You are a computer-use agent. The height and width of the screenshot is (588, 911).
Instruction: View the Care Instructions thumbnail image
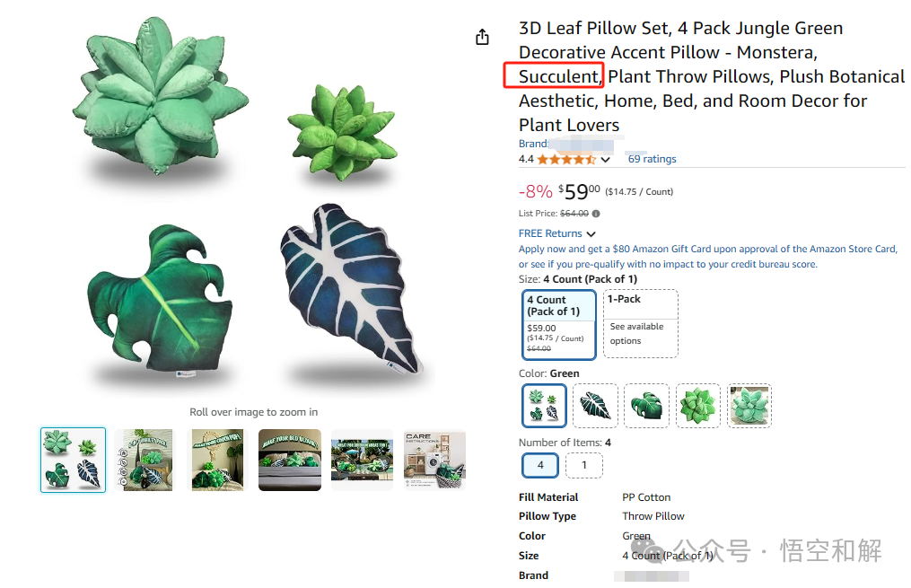pyautogui.click(x=434, y=461)
